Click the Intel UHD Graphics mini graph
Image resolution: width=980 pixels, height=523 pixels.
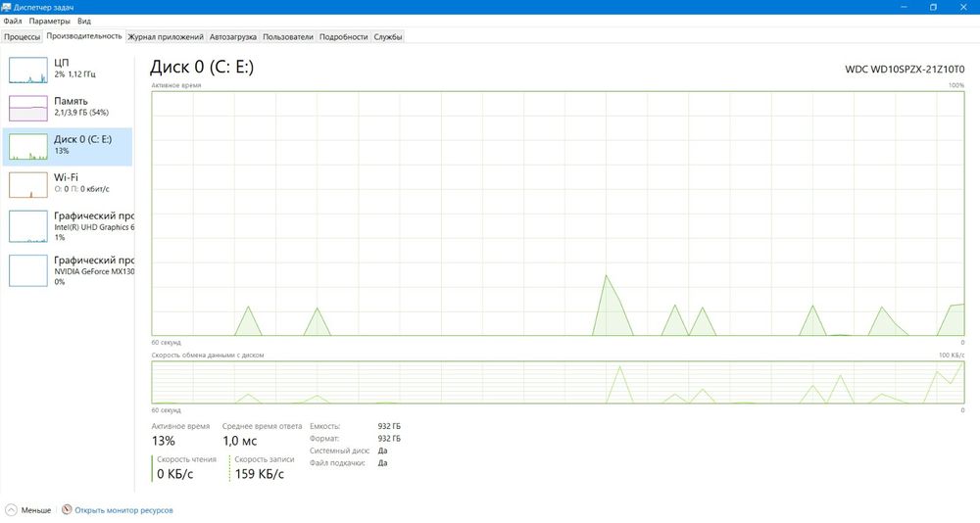[28, 226]
